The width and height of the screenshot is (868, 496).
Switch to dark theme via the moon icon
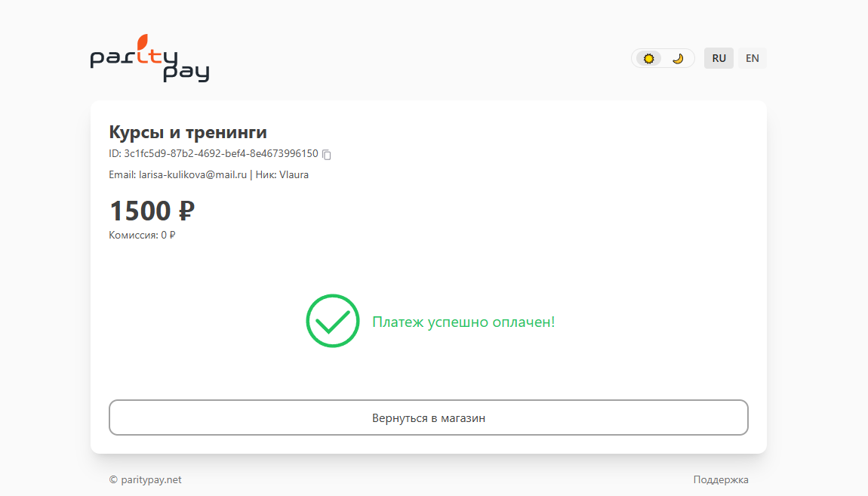(678, 58)
